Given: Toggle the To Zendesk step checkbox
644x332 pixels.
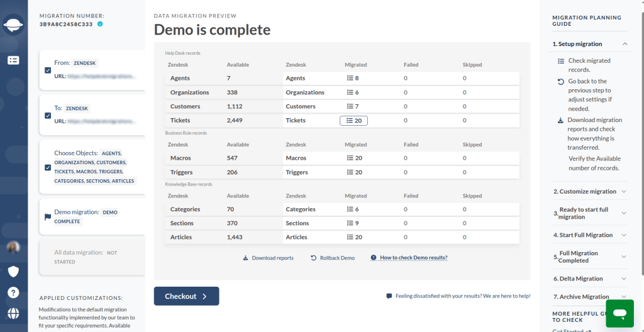Looking at the screenshot, I should 48,116.
